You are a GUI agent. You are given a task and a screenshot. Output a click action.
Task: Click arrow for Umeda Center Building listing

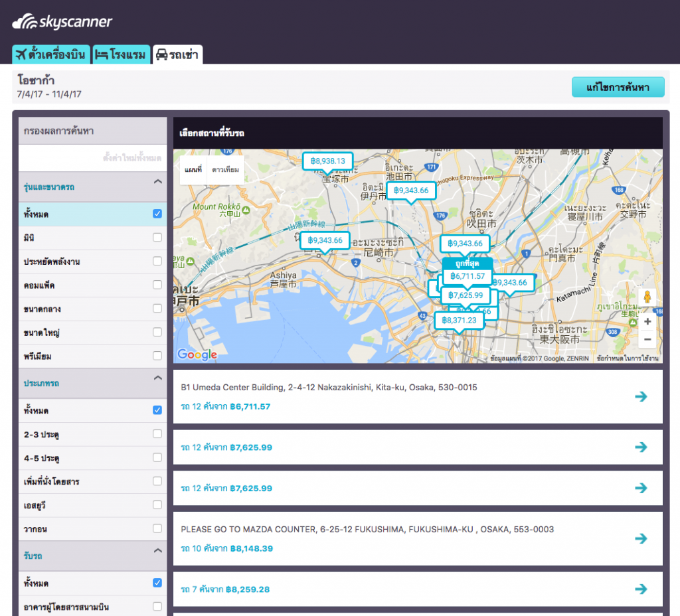coord(641,396)
